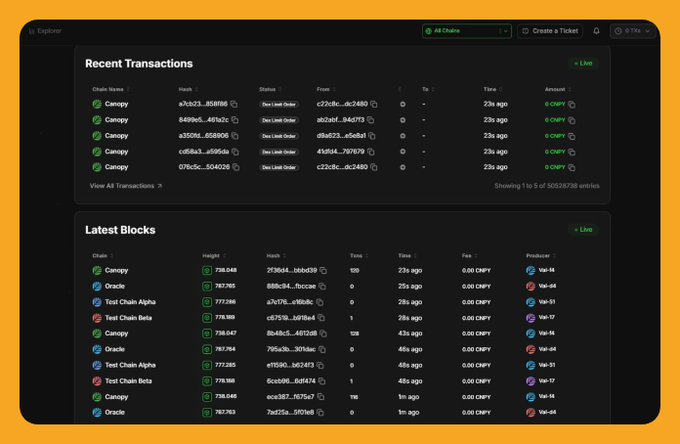Select Test Chain Alpha in block 777.286 row
This screenshot has height=444, width=680.
[x=124, y=302]
